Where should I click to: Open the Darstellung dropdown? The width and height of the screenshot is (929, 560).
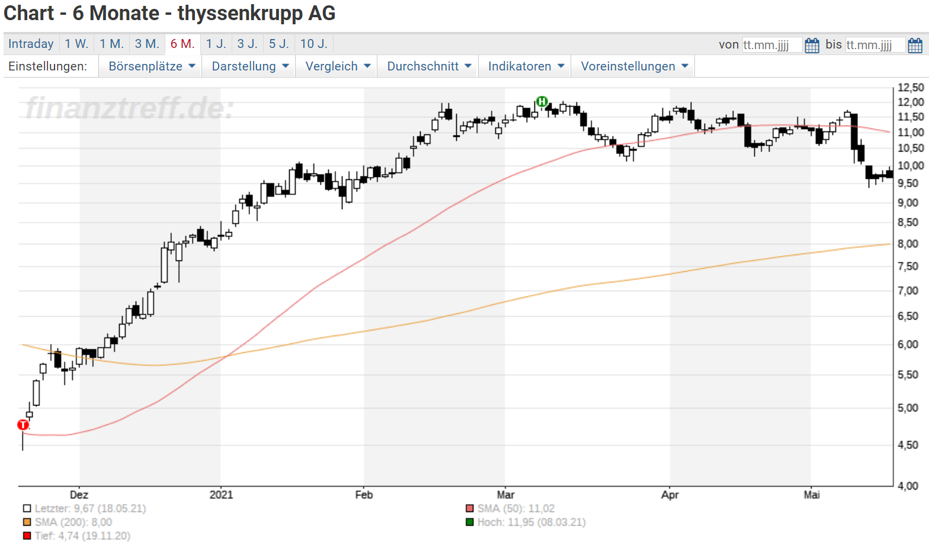click(x=250, y=66)
